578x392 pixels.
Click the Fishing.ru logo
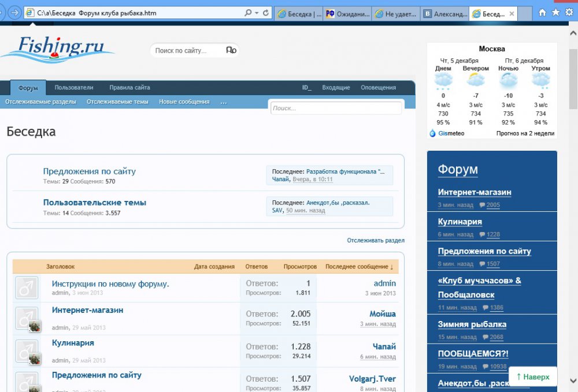pos(58,49)
